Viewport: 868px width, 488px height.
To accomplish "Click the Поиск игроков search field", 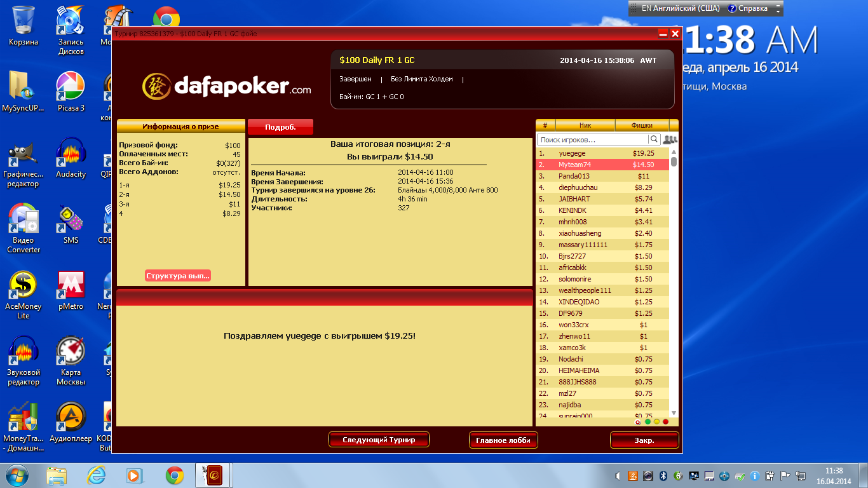I will (x=592, y=139).
